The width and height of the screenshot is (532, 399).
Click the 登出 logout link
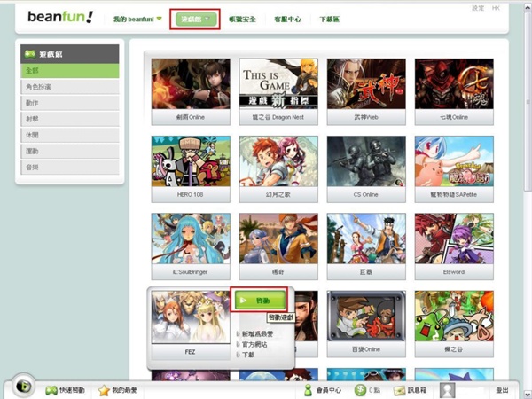tap(502, 390)
